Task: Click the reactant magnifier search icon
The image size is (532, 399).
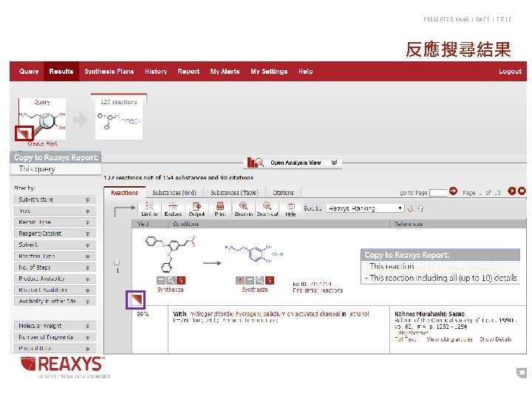Action: 171,280
